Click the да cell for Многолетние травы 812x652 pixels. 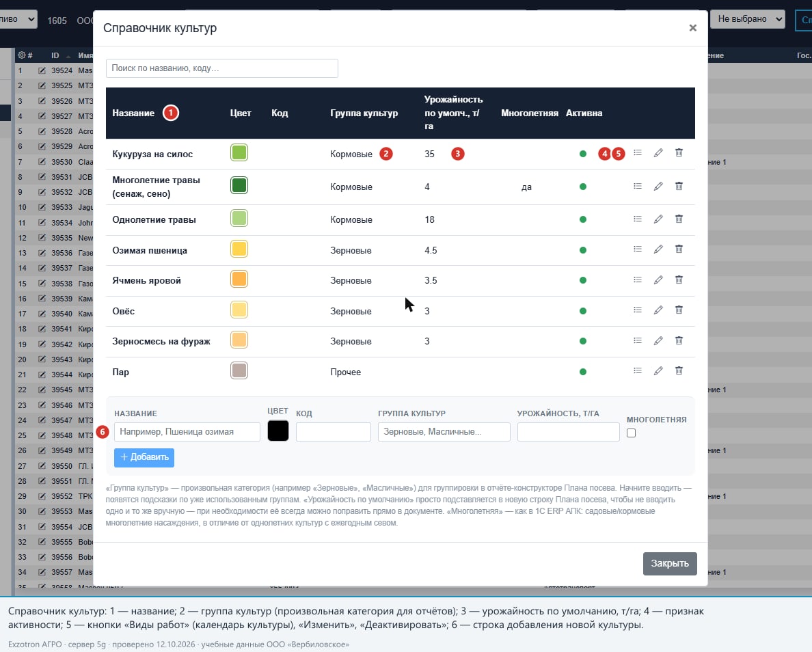[x=527, y=187]
